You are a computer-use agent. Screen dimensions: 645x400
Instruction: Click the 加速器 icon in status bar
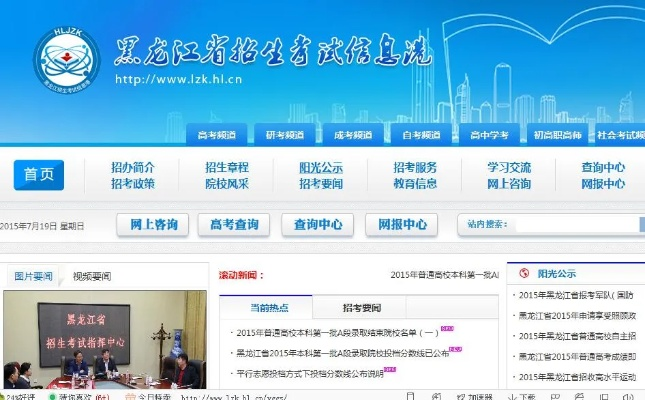[458, 395]
